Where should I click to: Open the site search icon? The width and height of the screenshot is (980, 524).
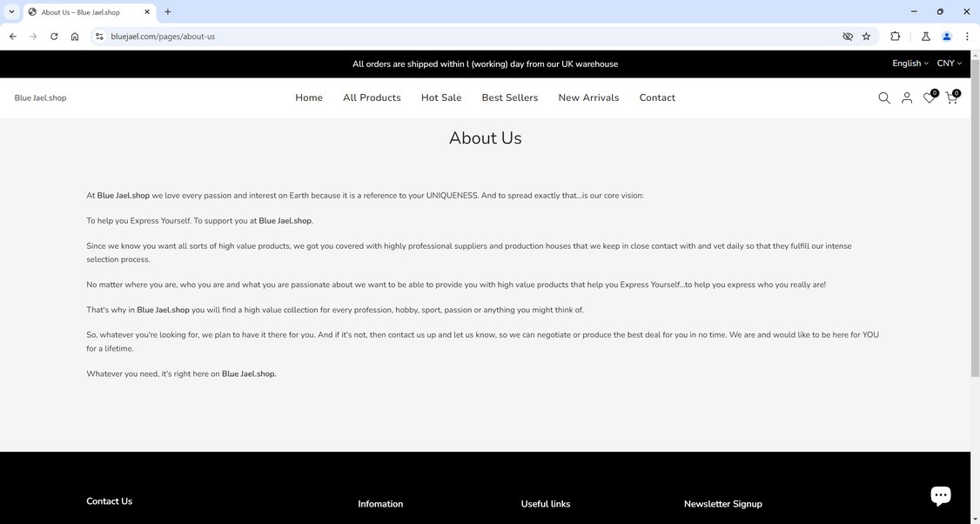click(883, 97)
